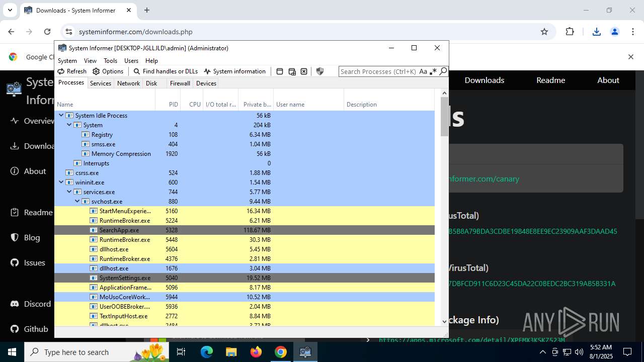
Task: Select the TextInputHost.exe process row
Action: click(245, 316)
